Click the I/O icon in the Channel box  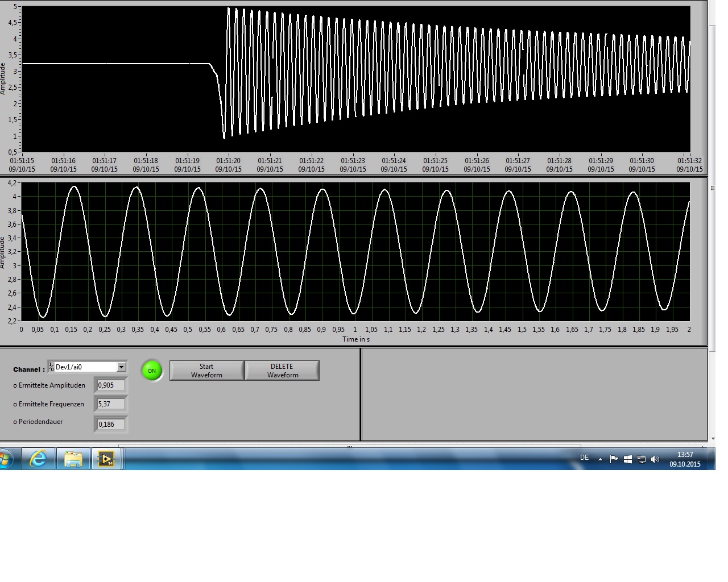pyautogui.click(x=51, y=367)
